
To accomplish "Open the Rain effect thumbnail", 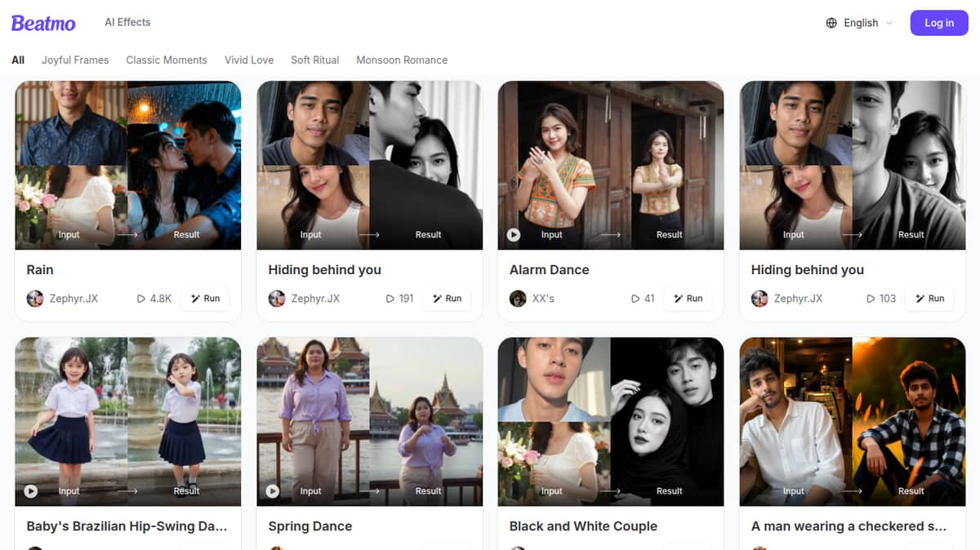I will [x=128, y=166].
